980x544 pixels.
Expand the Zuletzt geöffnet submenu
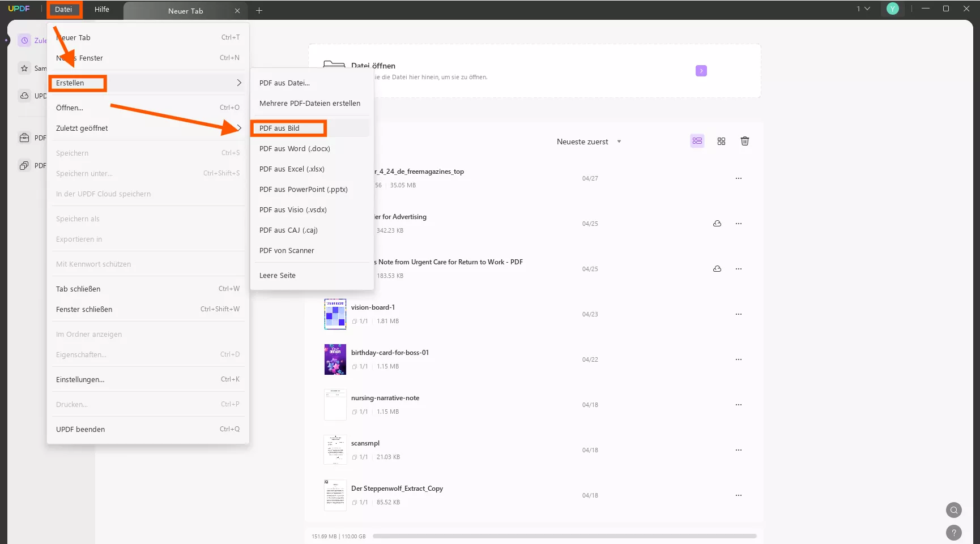coord(147,128)
